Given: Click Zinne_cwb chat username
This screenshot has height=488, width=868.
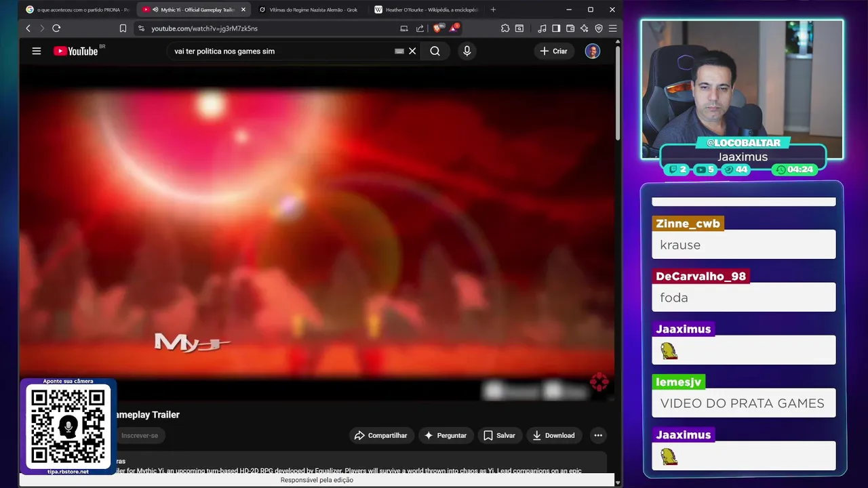Looking at the screenshot, I should [688, 224].
